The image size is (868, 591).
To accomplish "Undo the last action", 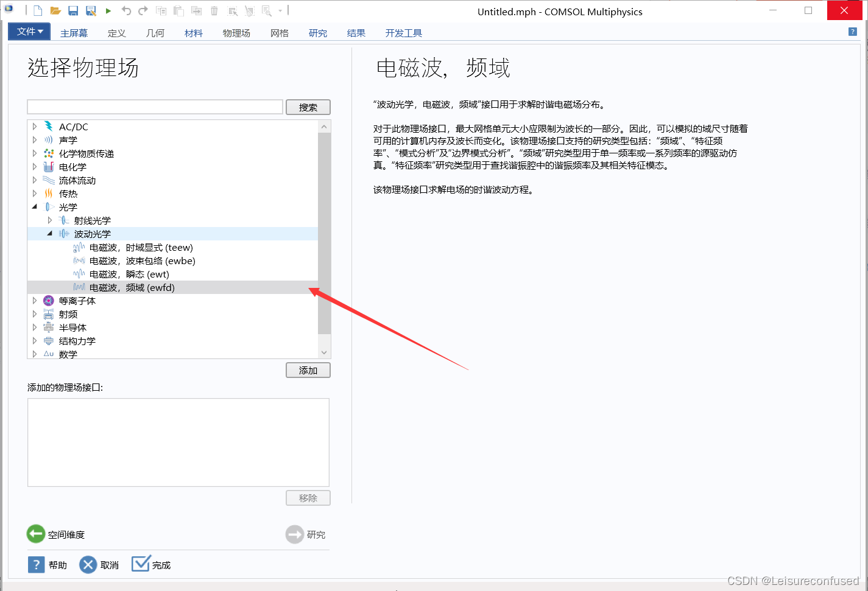I will (126, 11).
